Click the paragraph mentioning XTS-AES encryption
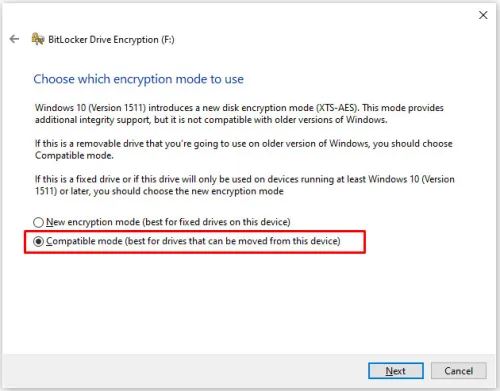 pos(239,114)
